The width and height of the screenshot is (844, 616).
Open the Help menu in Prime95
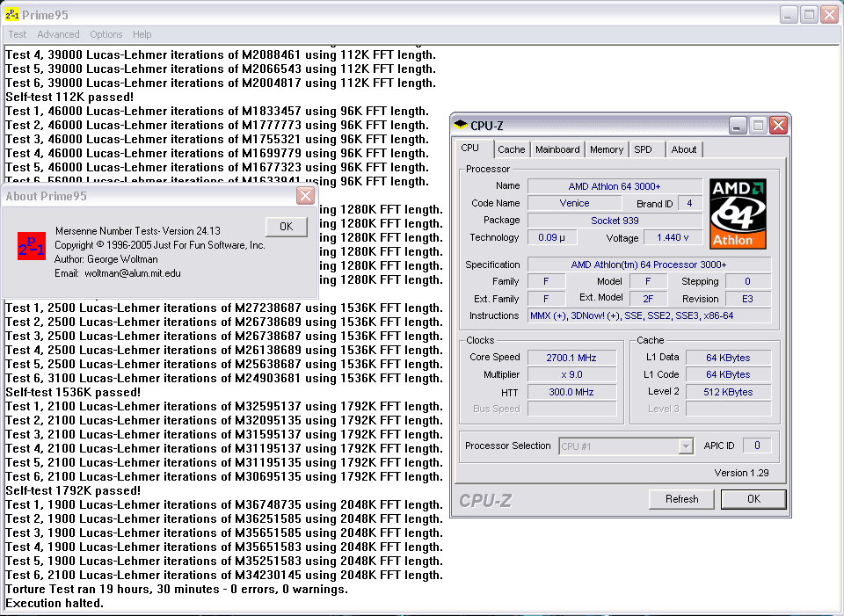tap(142, 34)
